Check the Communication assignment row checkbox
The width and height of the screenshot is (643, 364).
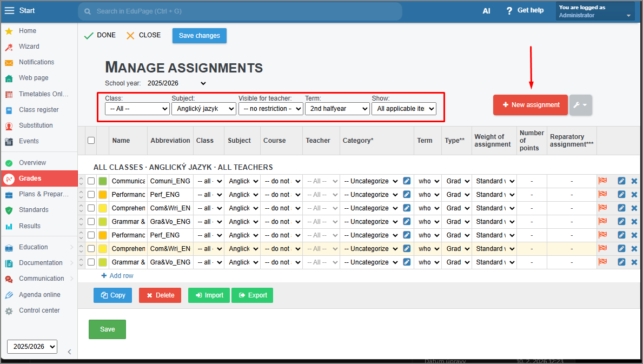[x=91, y=181]
